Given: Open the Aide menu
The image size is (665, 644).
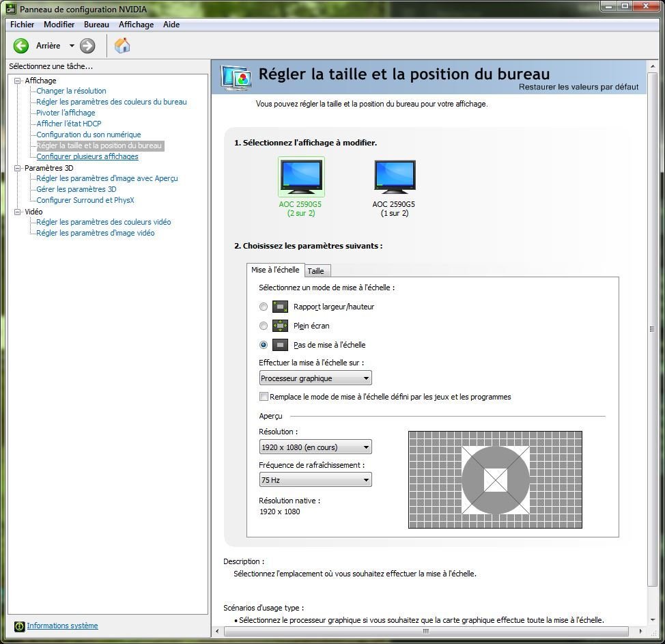Looking at the screenshot, I should tap(171, 24).
